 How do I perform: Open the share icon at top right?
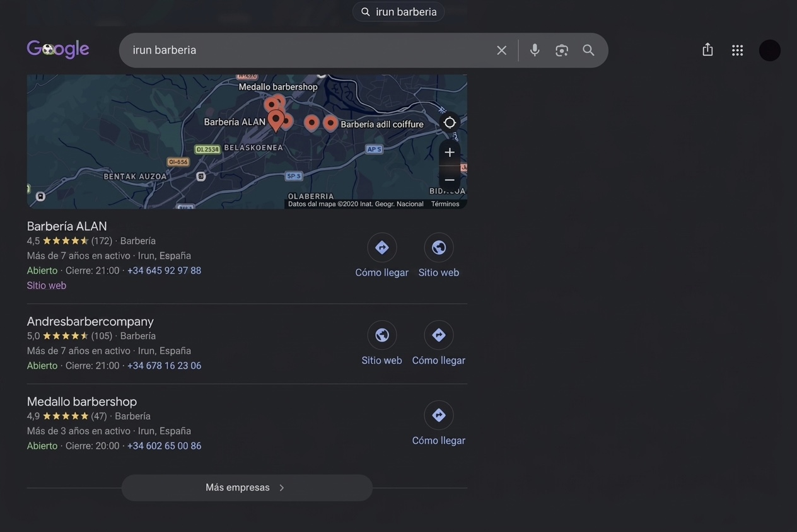pyautogui.click(x=707, y=50)
